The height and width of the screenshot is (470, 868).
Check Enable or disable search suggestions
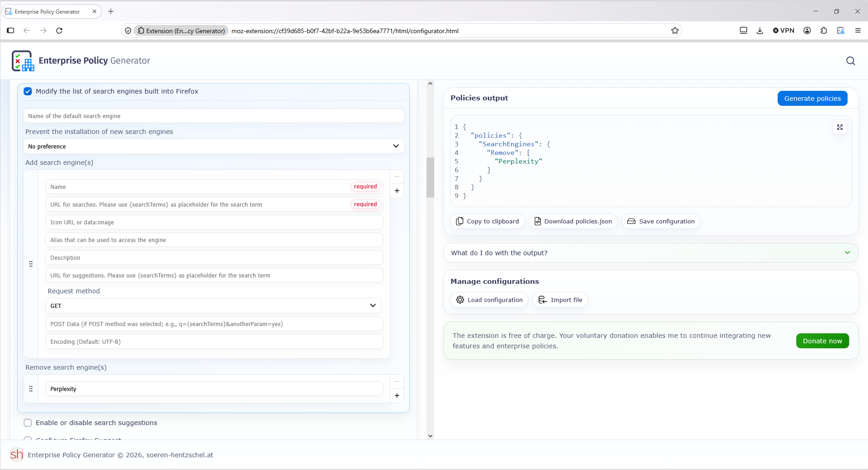(x=28, y=423)
